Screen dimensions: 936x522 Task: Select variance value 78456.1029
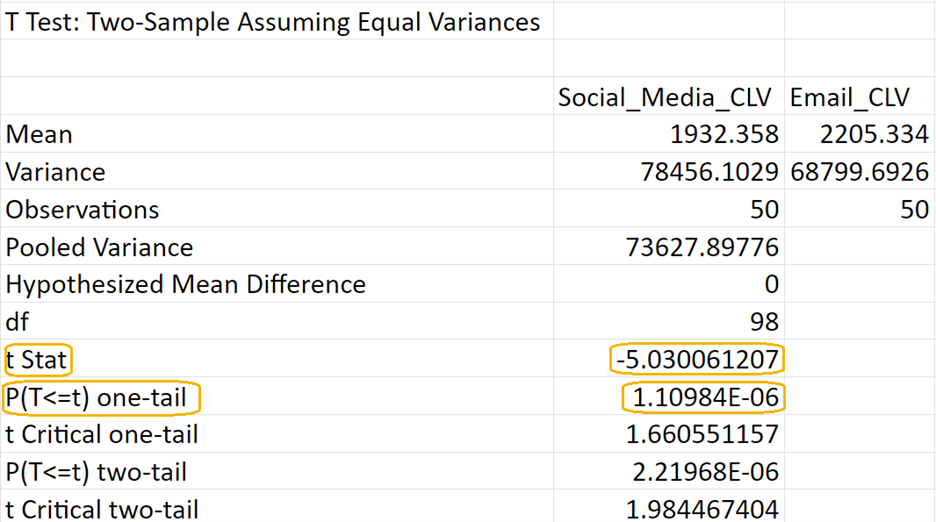point(709,172)
